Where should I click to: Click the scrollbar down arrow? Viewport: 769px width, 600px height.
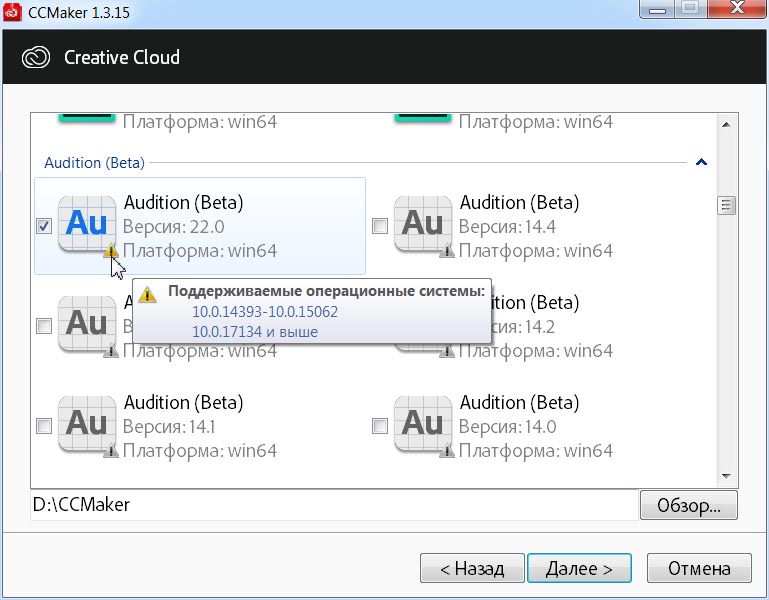point(726,476)
